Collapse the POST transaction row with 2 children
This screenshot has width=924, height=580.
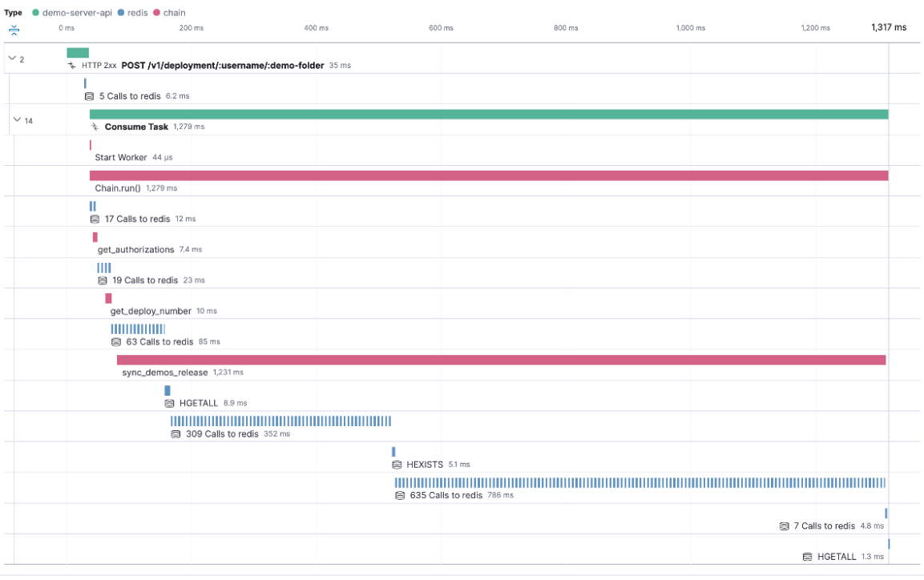[12, 58]
